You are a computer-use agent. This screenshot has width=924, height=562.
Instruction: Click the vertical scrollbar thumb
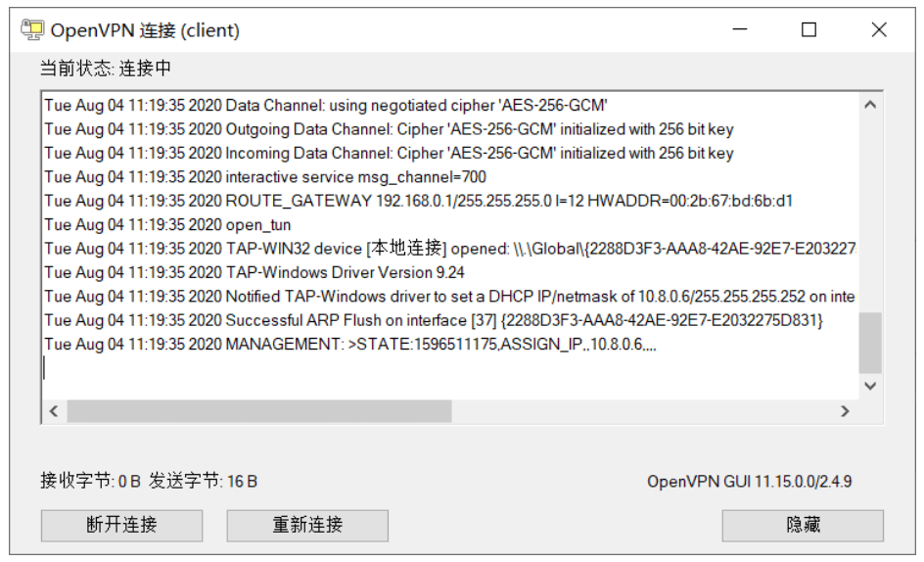[870, 343]
